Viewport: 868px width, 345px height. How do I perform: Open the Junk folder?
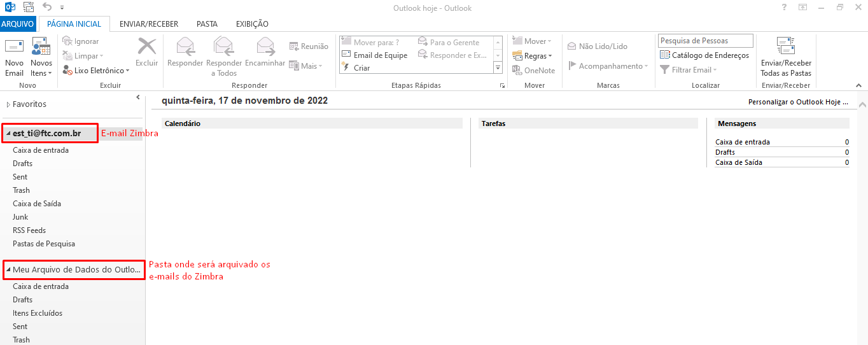(x=20, y=217)
